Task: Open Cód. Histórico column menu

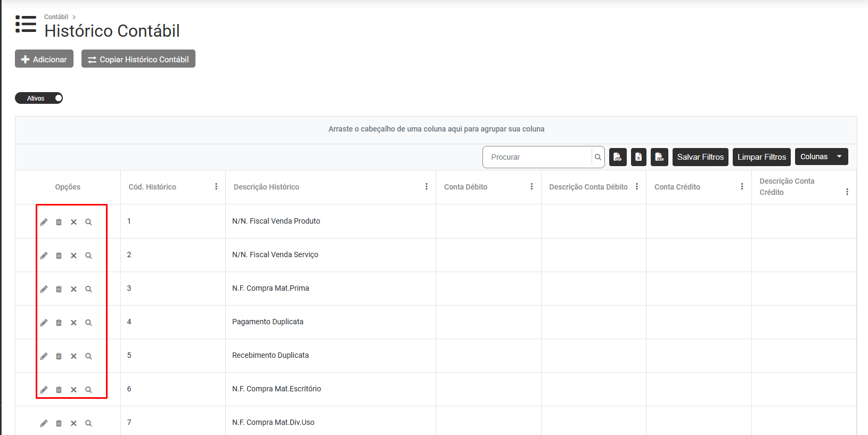Action: click(216, 186)
